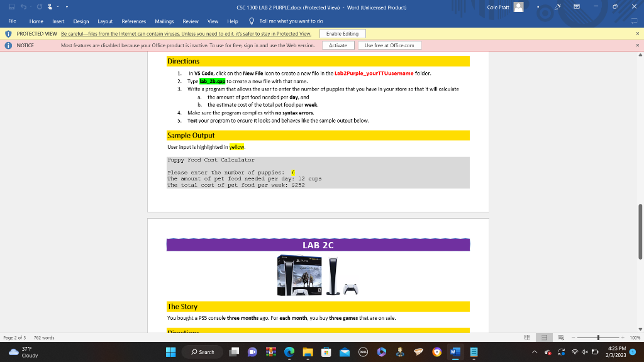Screen dimensions: 644x362
Task: Open the Design ribbon tab
Action: tap(81, 21)
